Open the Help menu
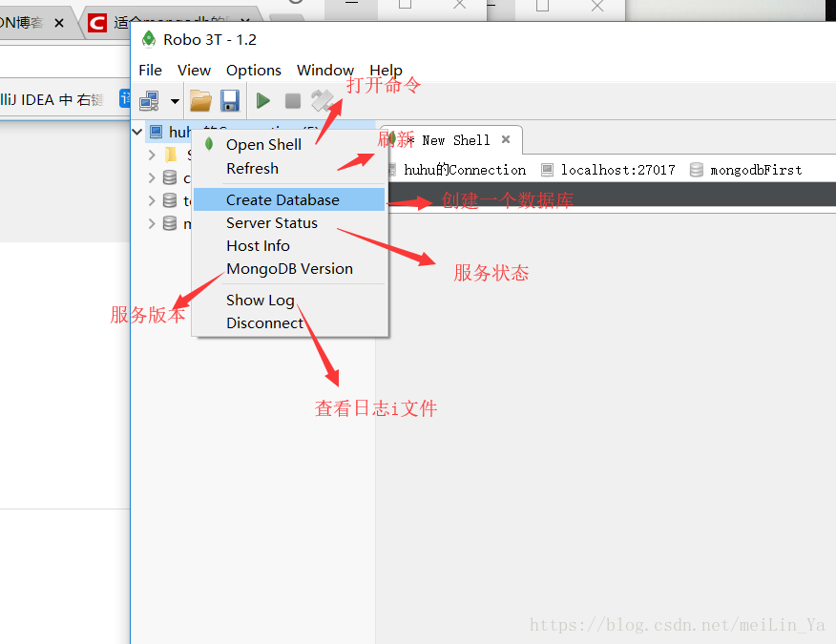 pyautogui.click(x=386, y=71)
